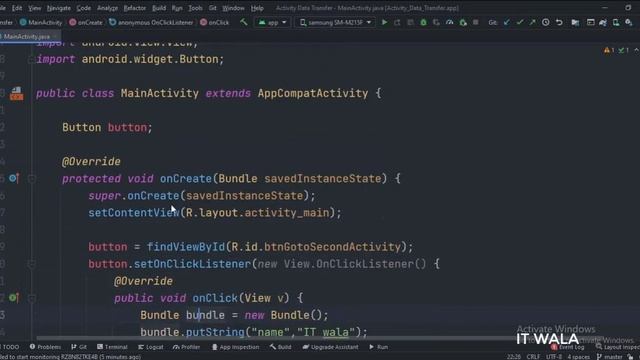640x360 pixels.
Task: Click the implements gutter icon beside onClick
Action: pyautogui.click(x=13, y=298)
